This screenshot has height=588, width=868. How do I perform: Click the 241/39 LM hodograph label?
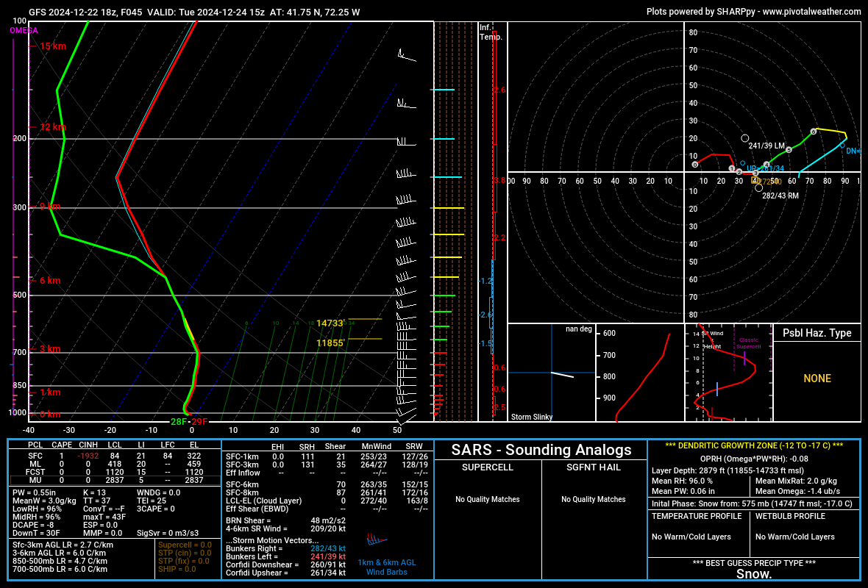click(766, 146)
